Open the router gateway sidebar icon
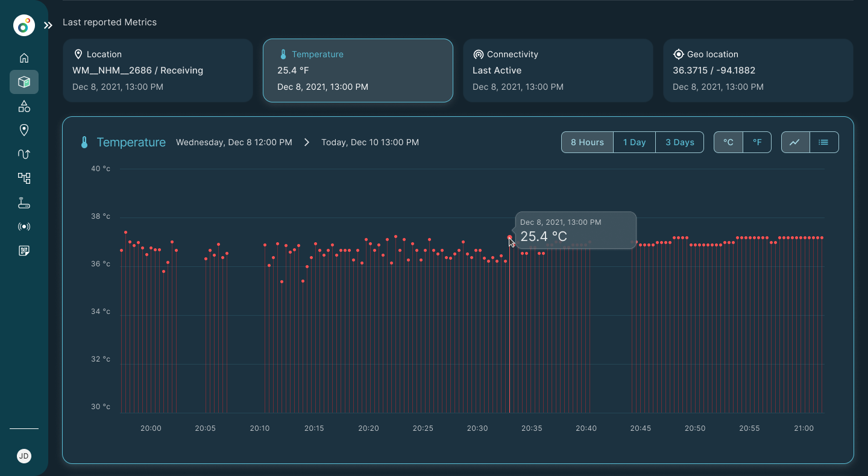 click(x=24, y=202)
